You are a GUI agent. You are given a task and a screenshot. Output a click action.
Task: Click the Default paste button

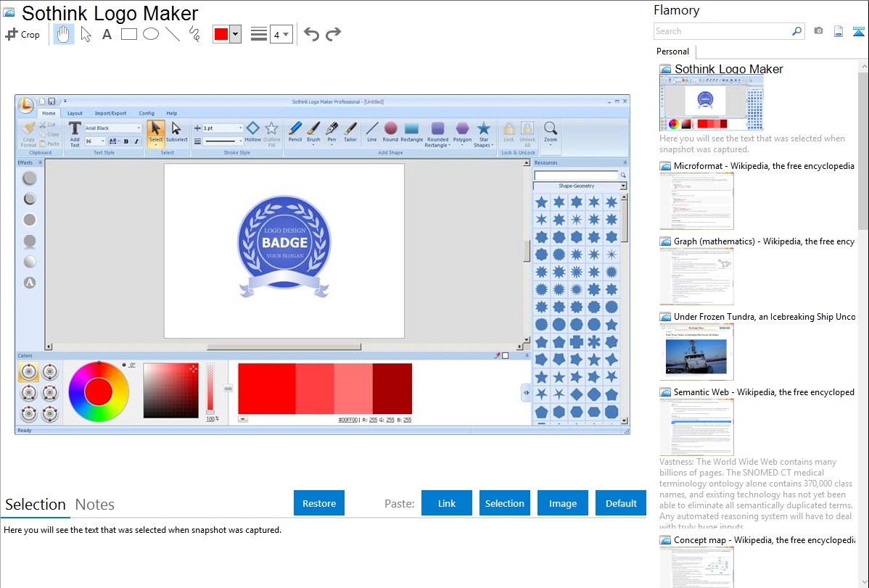click(621, 503)
